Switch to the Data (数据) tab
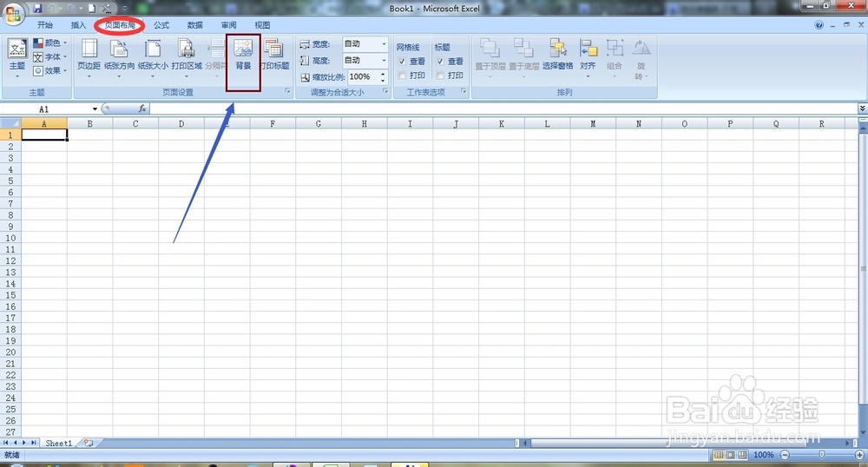868x467 pixels. [x=194, y=25]
